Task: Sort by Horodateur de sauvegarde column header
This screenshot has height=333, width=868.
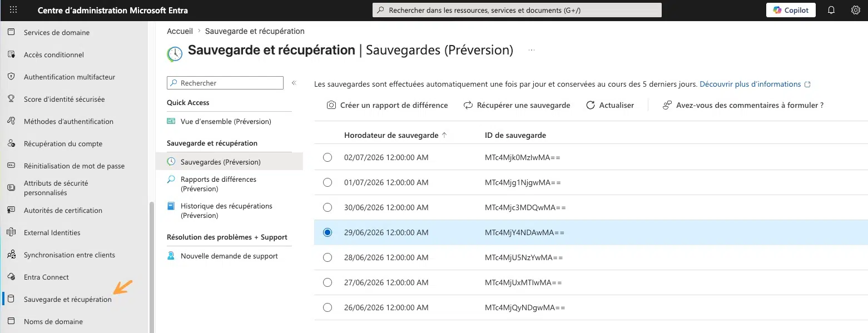Action: [x=395, y=135]
